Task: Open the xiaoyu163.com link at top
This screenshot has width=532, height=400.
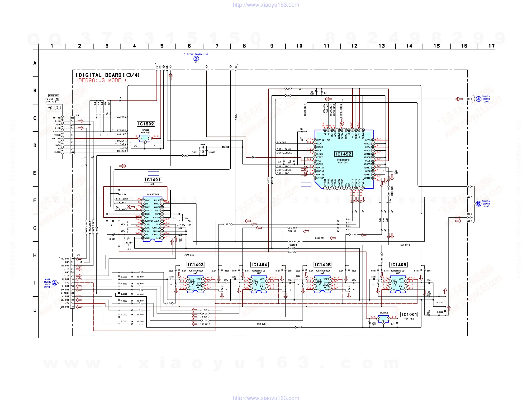Action: 266,5
